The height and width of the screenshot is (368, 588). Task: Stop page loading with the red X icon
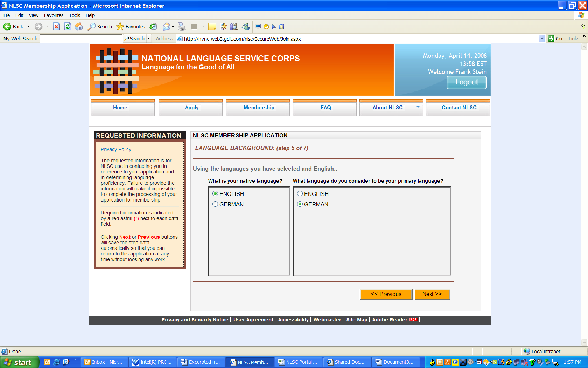(57, 27)
